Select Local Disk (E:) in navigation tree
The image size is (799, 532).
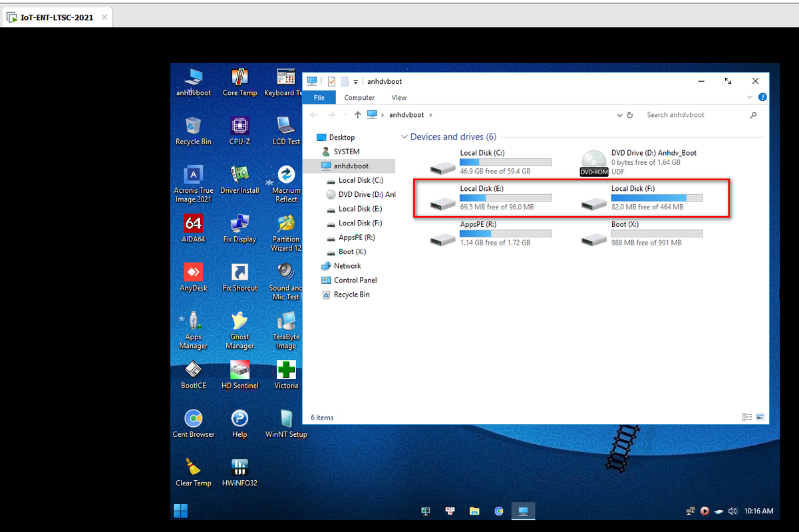(360, 209)
